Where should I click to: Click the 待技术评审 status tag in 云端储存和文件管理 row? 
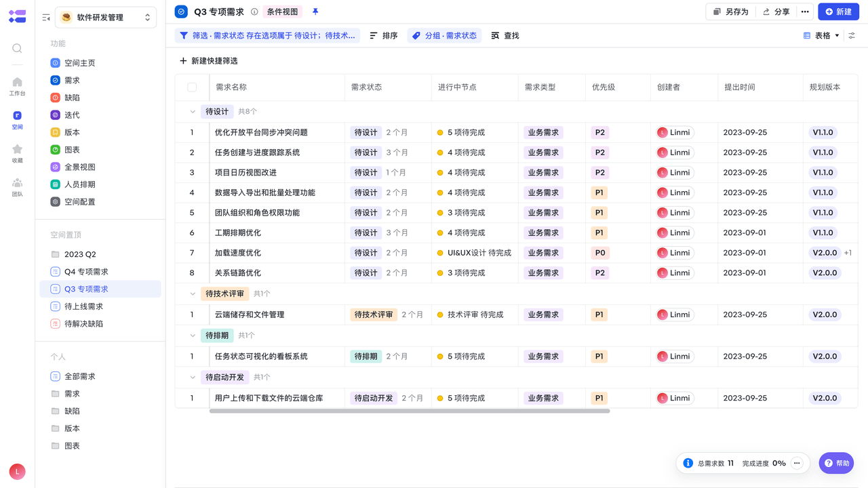(x=373, y=314)
